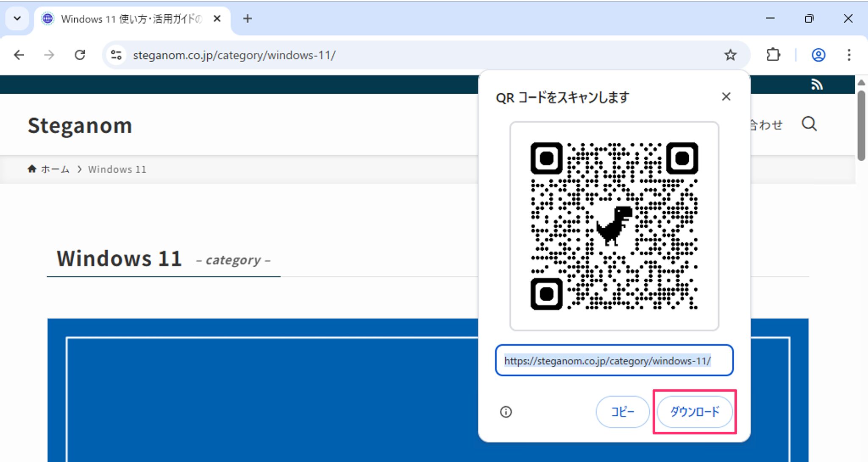Select the URL field inside the QR dialog
Screen dimensions: 868x462
pos(615,360)
